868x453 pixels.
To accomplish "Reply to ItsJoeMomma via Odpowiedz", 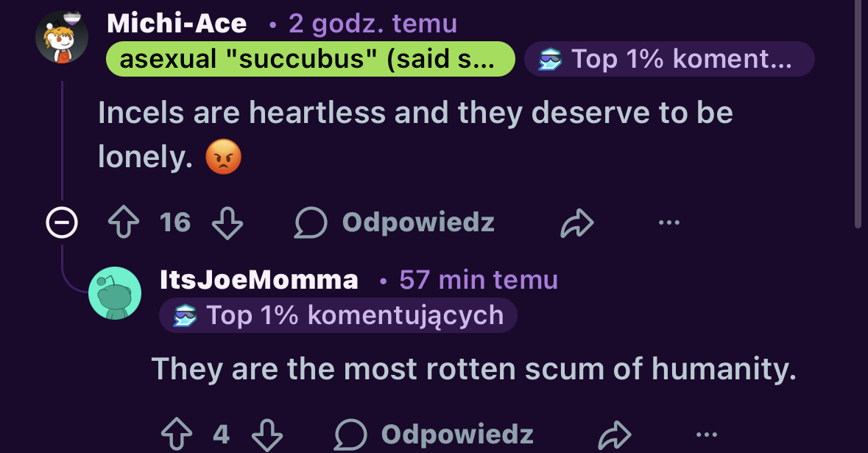I will (434, 435).
